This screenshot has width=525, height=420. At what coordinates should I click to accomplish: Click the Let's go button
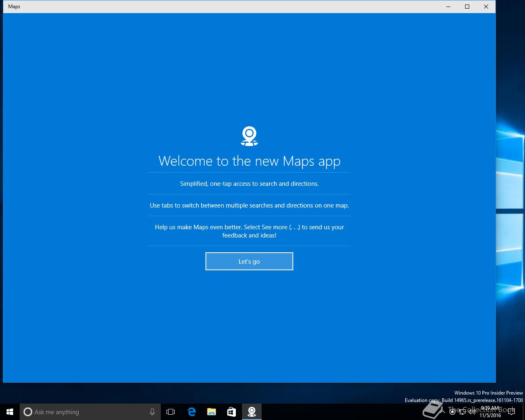pyautogui.click(x=249, y=261)
